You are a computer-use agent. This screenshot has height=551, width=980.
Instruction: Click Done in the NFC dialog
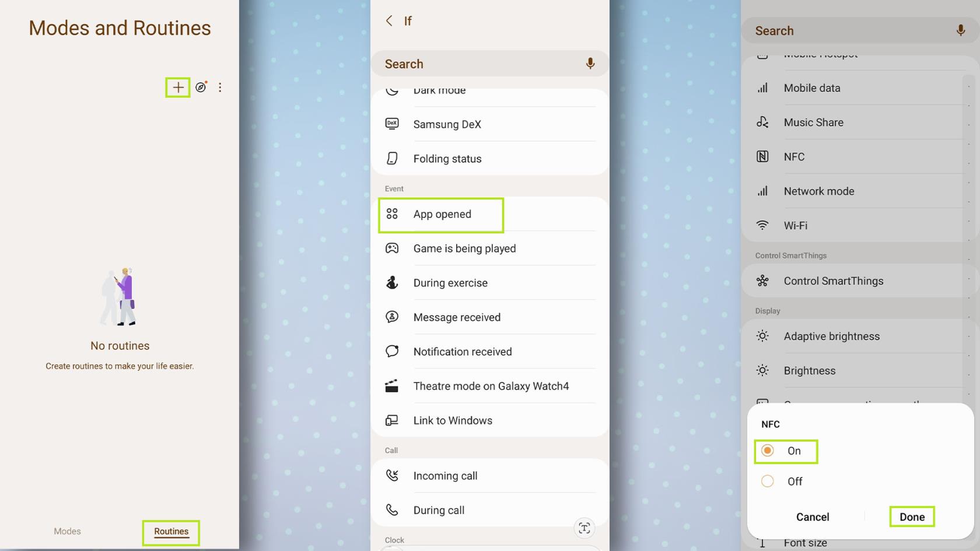click(912, 517)
